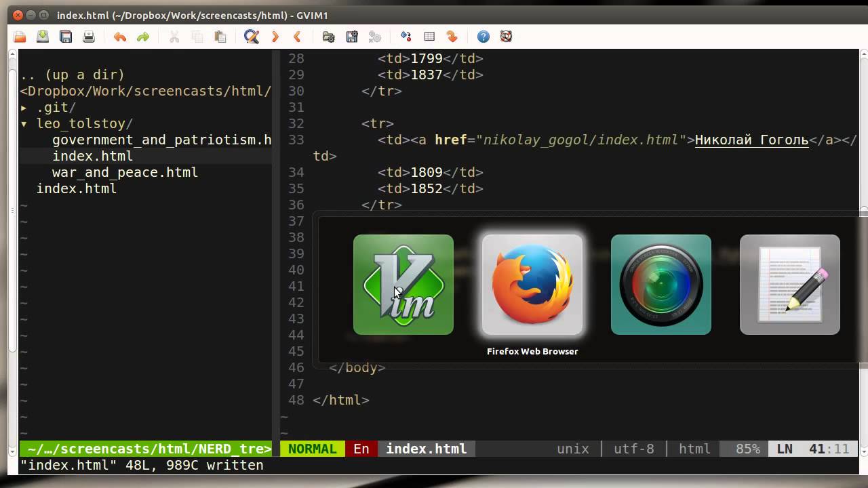The width and height of the screenshot is (868, 488).
Task: Click the Make toolbar icon
Action: 406,37
